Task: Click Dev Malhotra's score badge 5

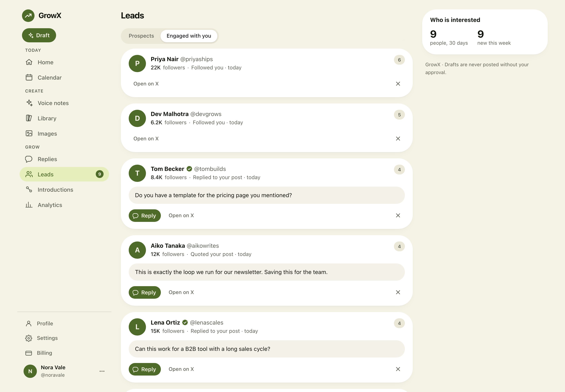Action: tap(399, 115)
